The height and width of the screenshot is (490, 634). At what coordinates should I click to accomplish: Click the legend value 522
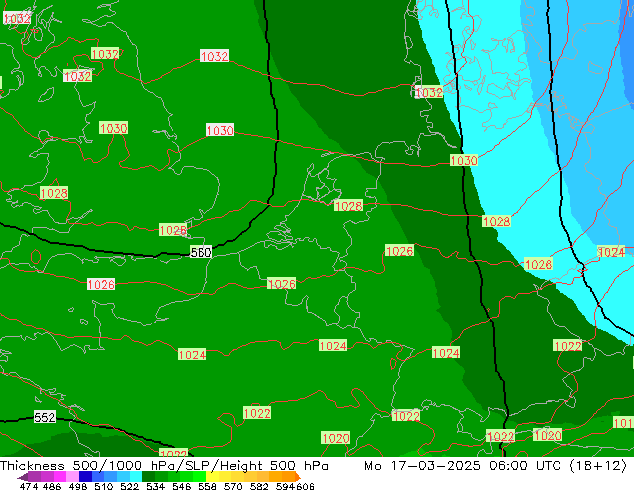(x=129, y=486)
